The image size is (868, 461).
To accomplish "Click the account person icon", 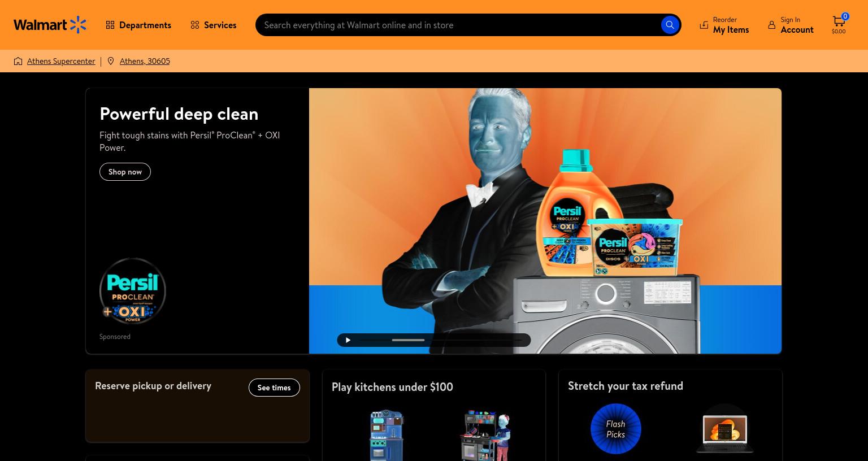I will click(x=771, y=25).
